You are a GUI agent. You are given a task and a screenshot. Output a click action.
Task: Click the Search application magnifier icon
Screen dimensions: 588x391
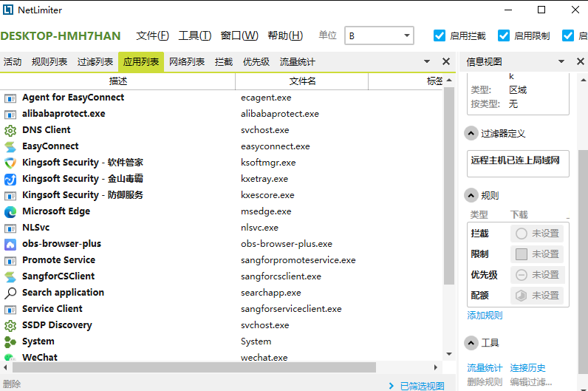point(10,293)
